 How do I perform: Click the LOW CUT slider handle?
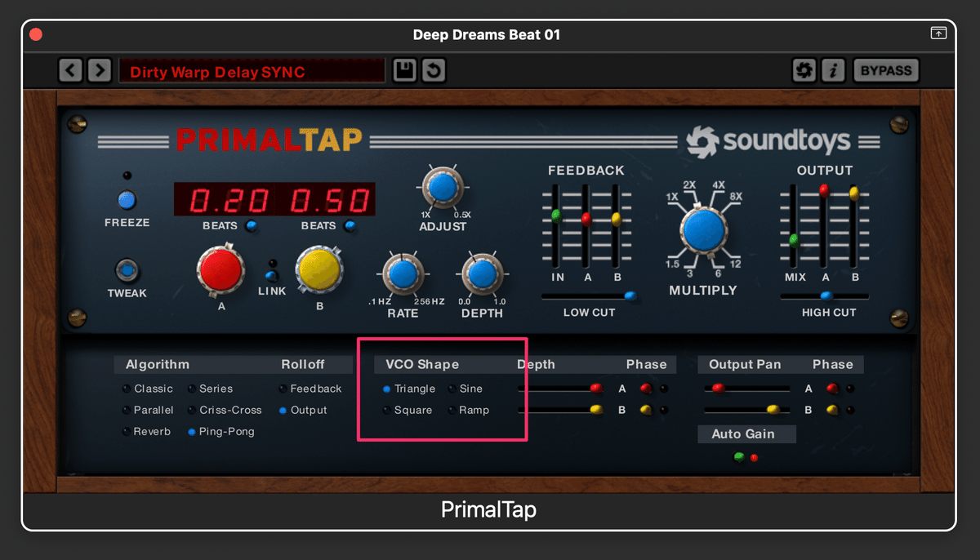[629, 296]
